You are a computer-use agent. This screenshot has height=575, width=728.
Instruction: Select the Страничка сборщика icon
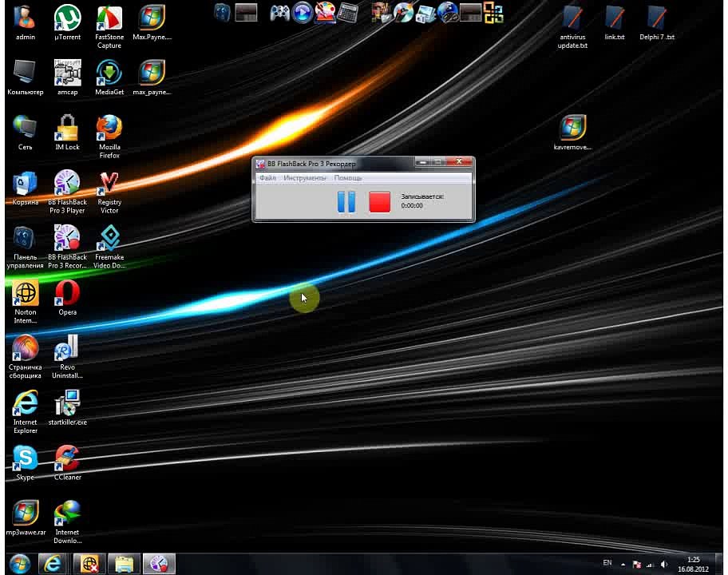(x=25, y=357)
